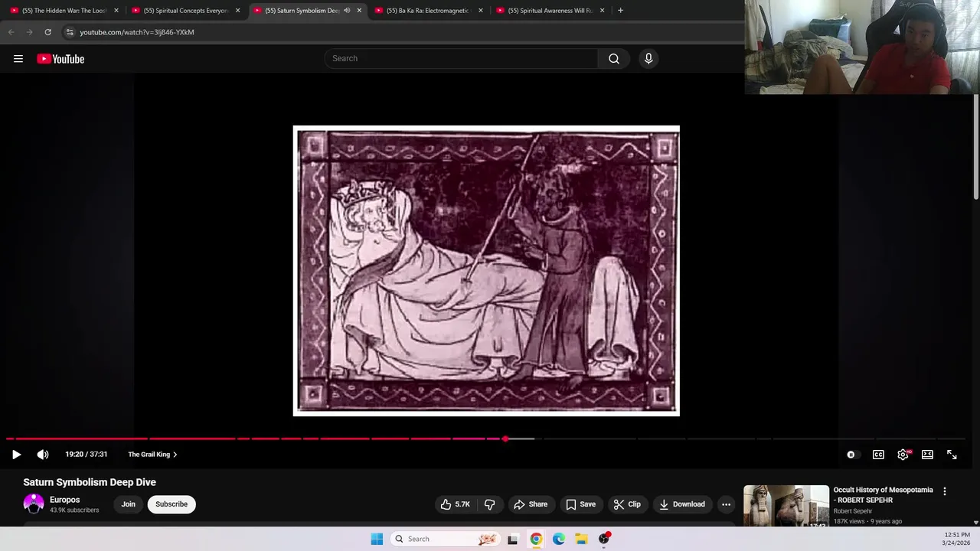This screenshot has width=980, height=551.
Task: Open a new browser tab
Action: tap(620, 11)
